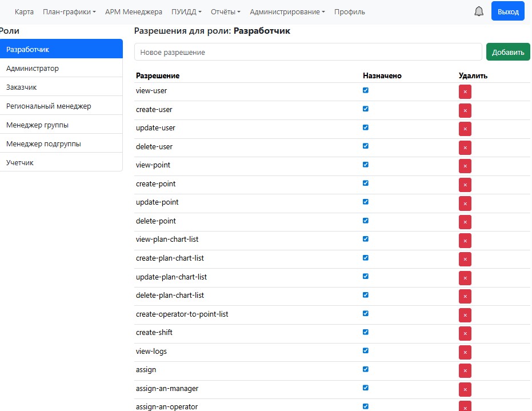Disable the create-operator-to-point-list checkbox
This screenshot has width=532, height=411.
tap(366, 313)
